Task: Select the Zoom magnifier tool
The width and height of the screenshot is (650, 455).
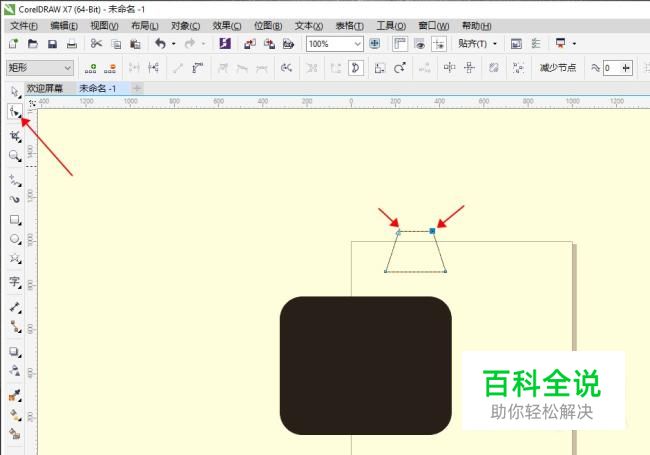Action: pyautogui.click(x=15, y=156)
